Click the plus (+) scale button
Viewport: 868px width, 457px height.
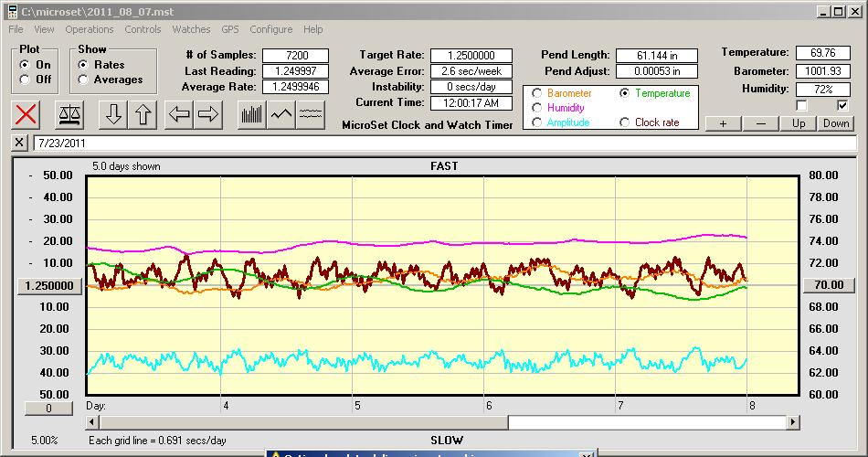[723, 123]
